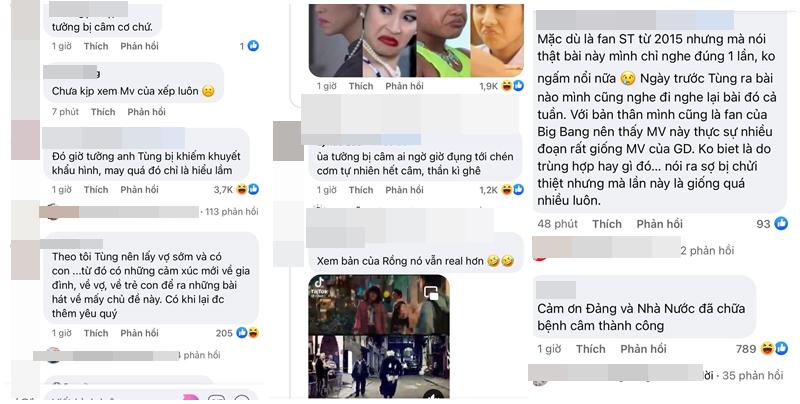Click Phản hồi under 'Cảm ơn Đảng' comment

[x=643, y=349]
